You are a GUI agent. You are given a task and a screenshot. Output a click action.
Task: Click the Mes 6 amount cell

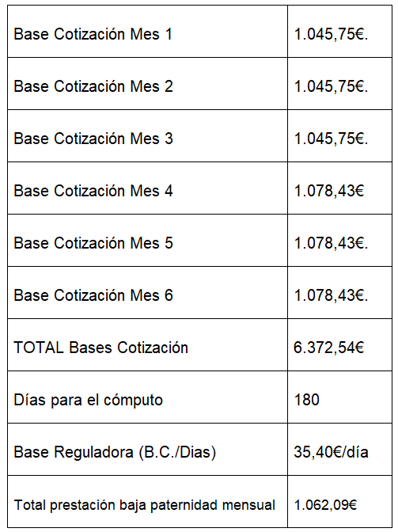[339, 293]
